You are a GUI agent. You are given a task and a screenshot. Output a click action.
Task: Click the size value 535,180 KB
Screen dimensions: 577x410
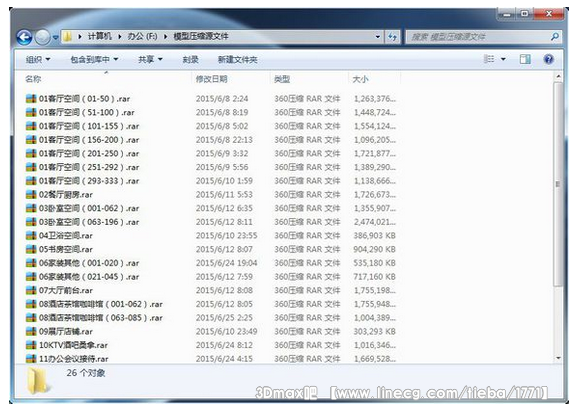click(375, 263)
